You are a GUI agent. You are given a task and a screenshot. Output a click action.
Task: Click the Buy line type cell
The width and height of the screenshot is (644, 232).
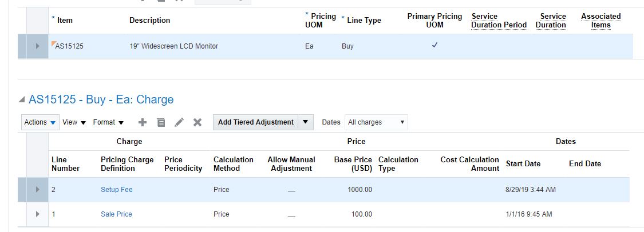[347, 46]
